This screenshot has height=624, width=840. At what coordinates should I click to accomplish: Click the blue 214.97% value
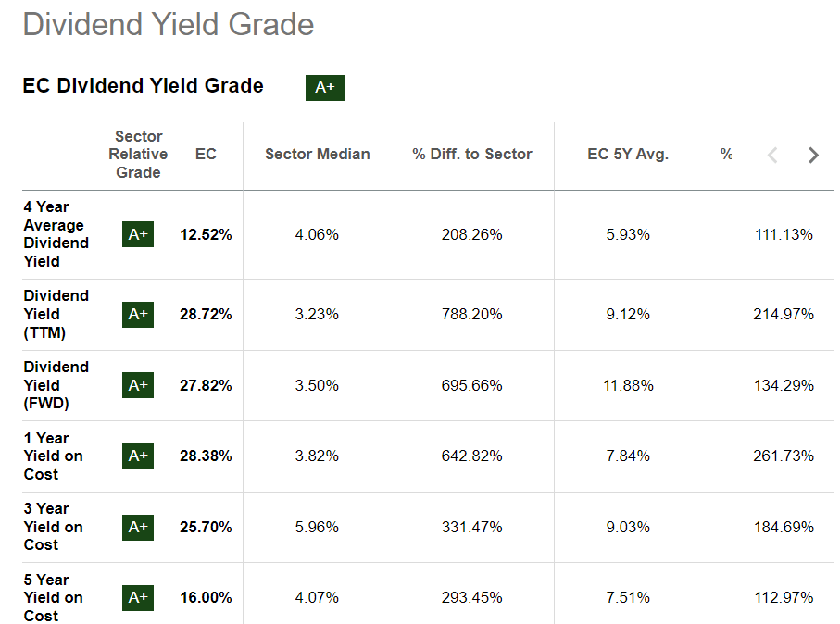(x=784, y=314)
